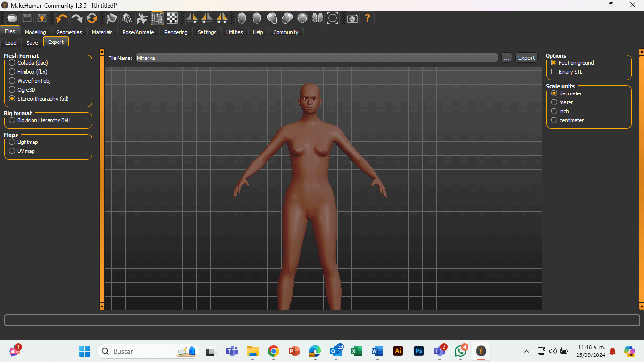Image resolution: width=644 pixels, height=362 pixels.
Task: Open the Utilities tab
Action: click(x=234, y=32)
